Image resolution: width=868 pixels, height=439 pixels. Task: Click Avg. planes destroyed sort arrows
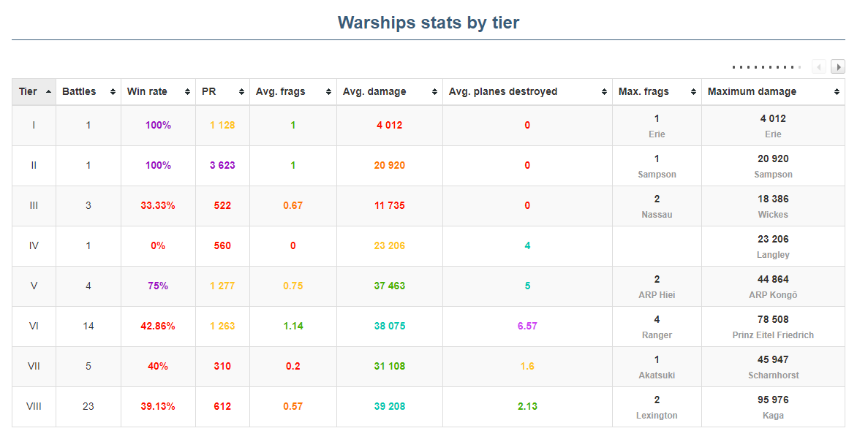point(604,92)
